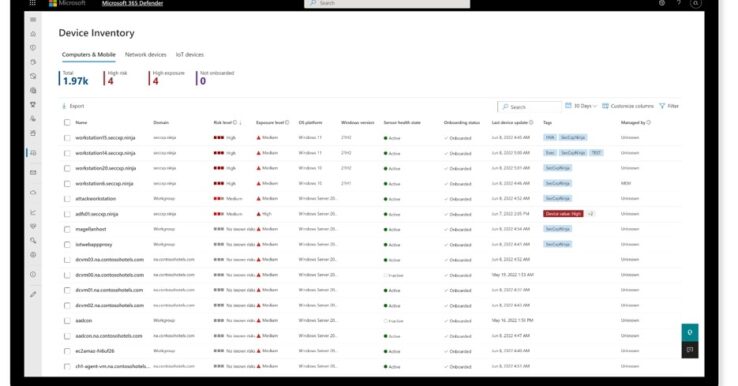
Task: Check the aadcon Workgroup row checkbox
Action: [x=67, y=321]
